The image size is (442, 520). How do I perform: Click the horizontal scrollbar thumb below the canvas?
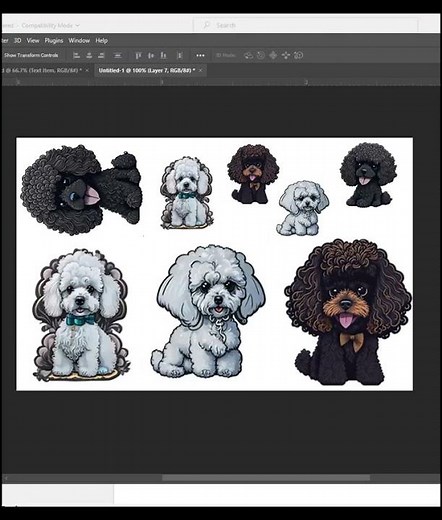266,478
